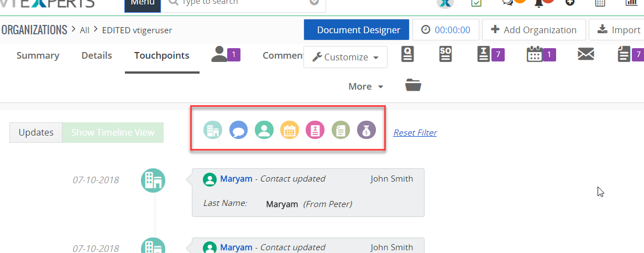The width and height of the screenshot is (644, 253).
Task: Filter touchpoints by comments bubble icon
Action: tap(238, 130)
